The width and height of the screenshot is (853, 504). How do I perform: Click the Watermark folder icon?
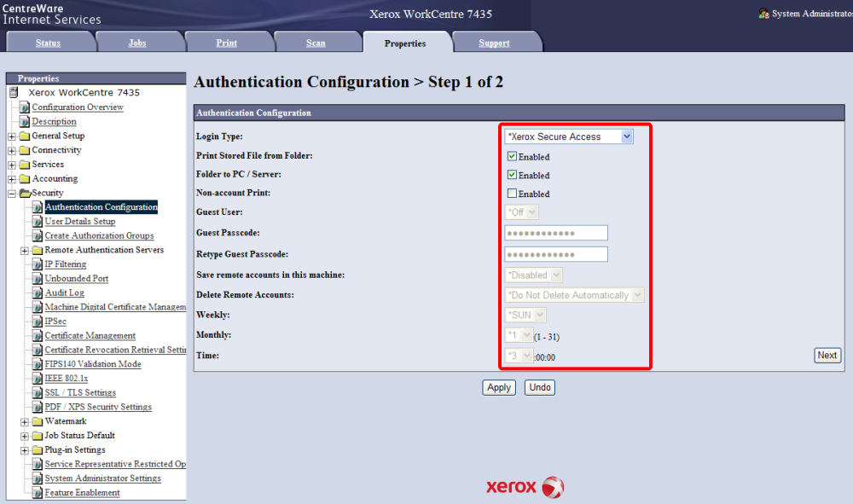point(38,421)
